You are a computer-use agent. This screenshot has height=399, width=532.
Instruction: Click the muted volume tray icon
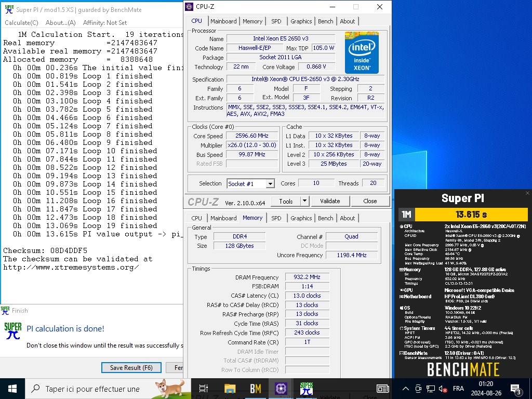(443, 389)
